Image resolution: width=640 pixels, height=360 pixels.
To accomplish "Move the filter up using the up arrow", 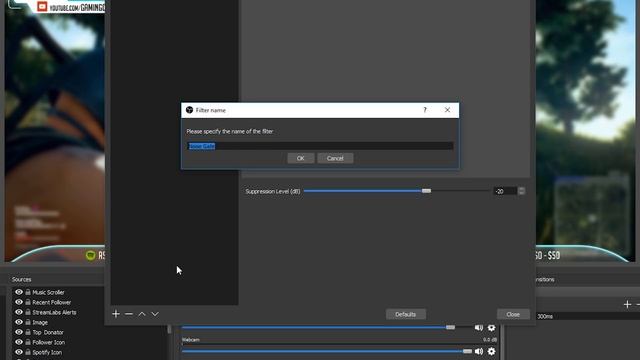I will pyautogui.click(x=142, y=314).
